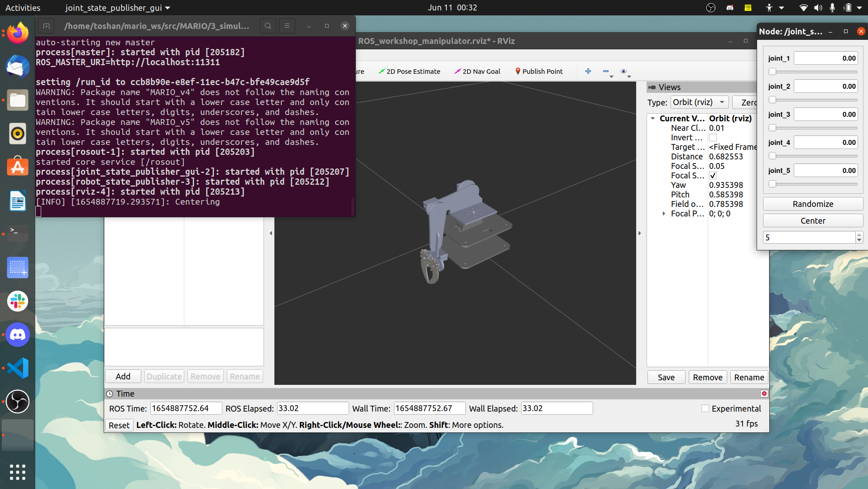The image size is (868, 489).
Task: Click the minus remove-tool icon in RViz
Action: [606, 71]
